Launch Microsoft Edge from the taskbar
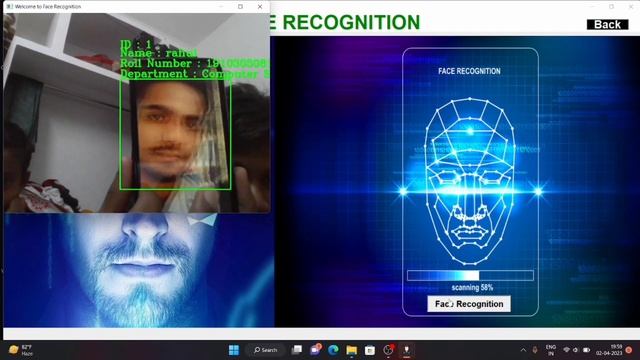The image size is (640, 360). pos(333,350)
